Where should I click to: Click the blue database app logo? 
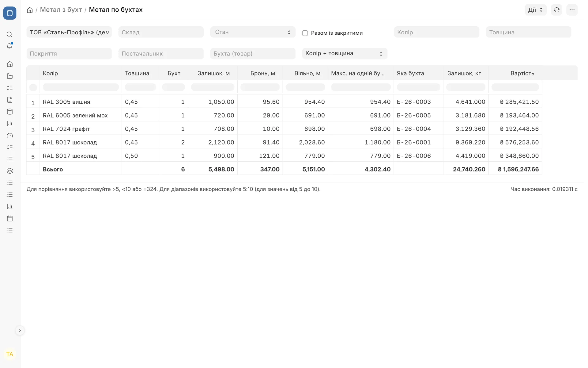(x=10, y=13)
